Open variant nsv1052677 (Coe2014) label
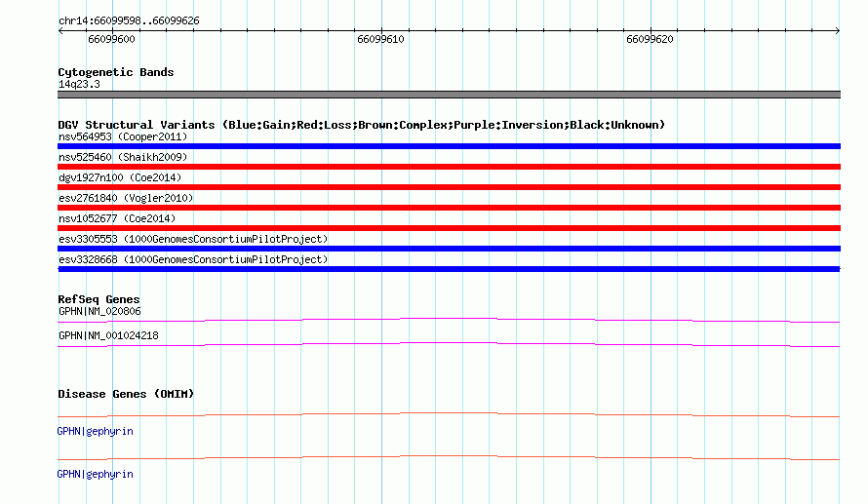This screenshot has width=868, height=504. [117, 218]
